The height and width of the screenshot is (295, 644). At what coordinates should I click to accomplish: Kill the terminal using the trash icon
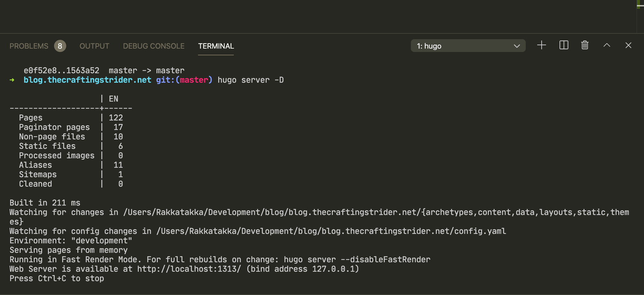pyautogui.click(x=585, y=45)
